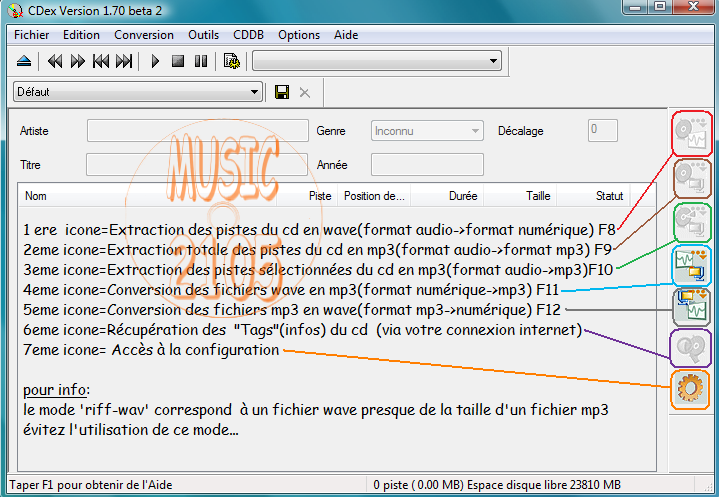
Task: Click the rewind button in toolbar
Action: click(55, 61)
